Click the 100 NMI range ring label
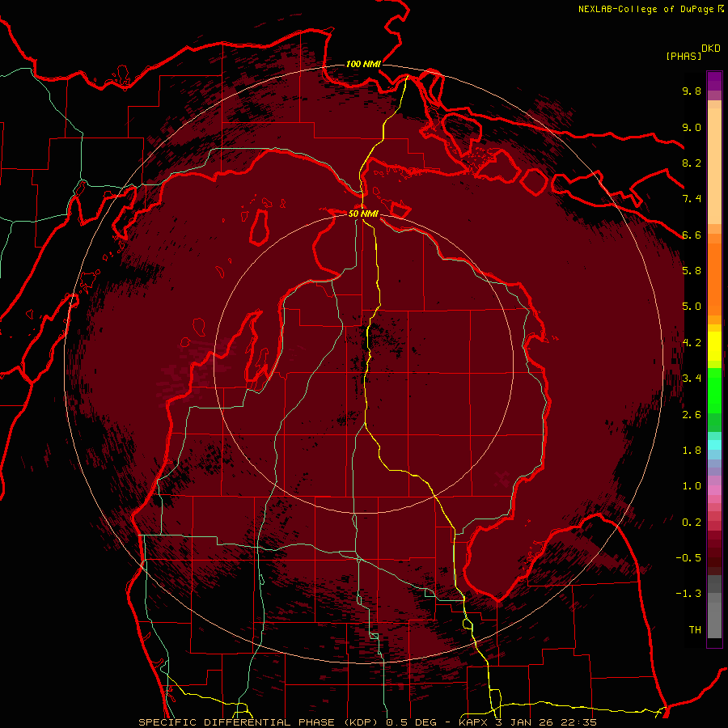The width and height of the screenshot is (728, 728). [363, 64]
